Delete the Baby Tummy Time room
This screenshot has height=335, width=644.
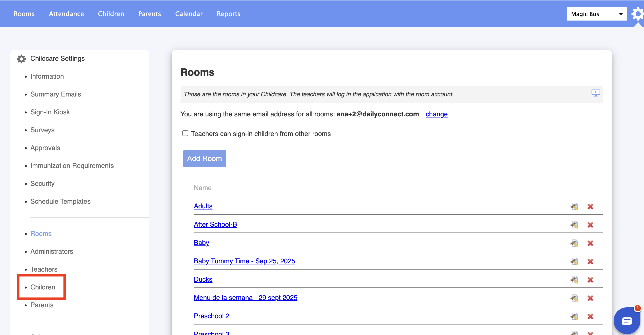click(x=590, y=262)
